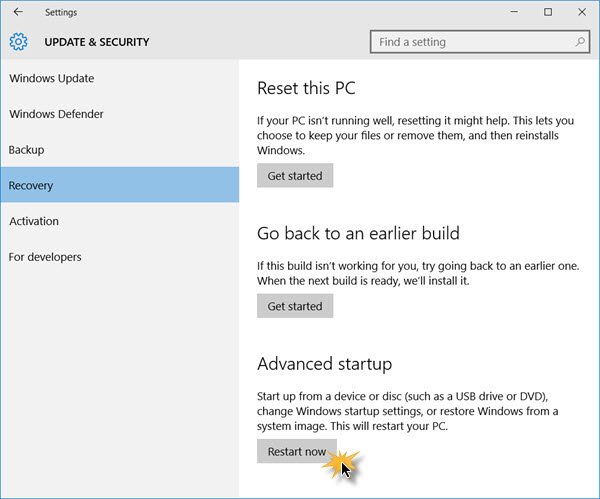Maximize the Settings window
This screenshot has height=499, width=600.
coord(548,13)
